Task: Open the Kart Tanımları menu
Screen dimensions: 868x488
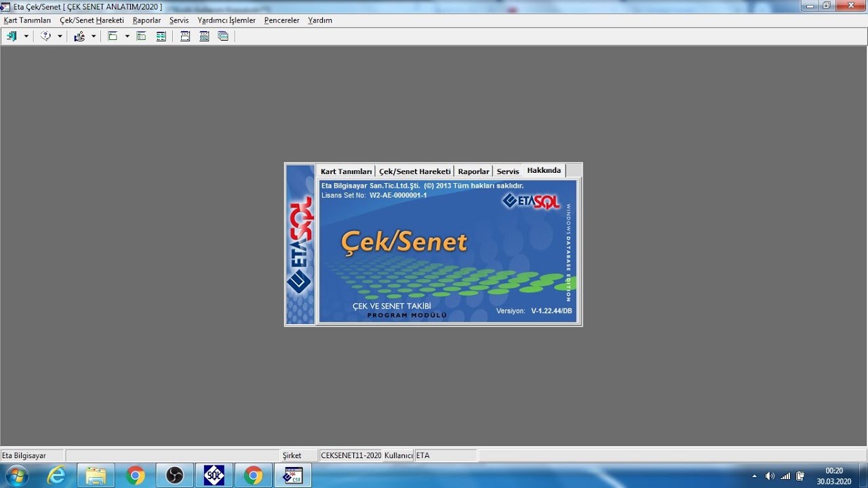Action: point(27,20)
